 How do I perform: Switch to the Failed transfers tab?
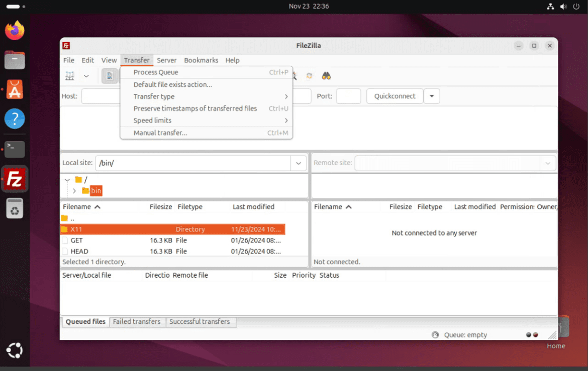[137, 322]
